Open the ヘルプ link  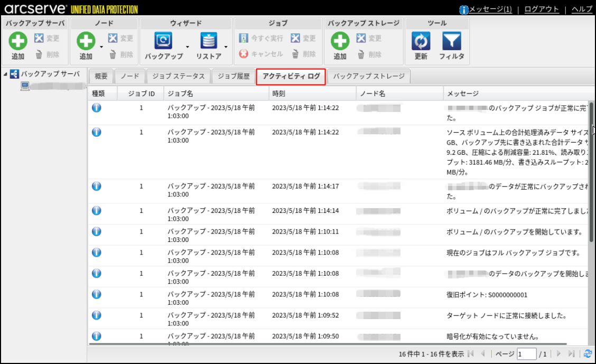tap(582, 10)
